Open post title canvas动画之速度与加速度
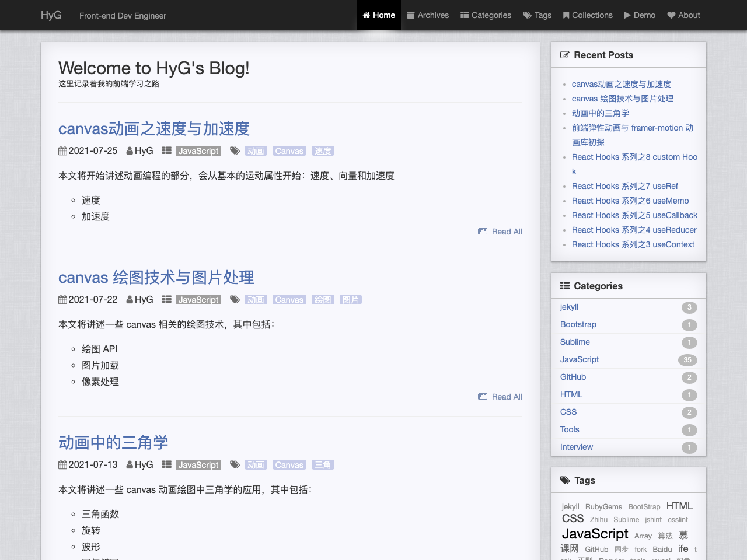This screenshot has height=560, width=747. (154, 129)
